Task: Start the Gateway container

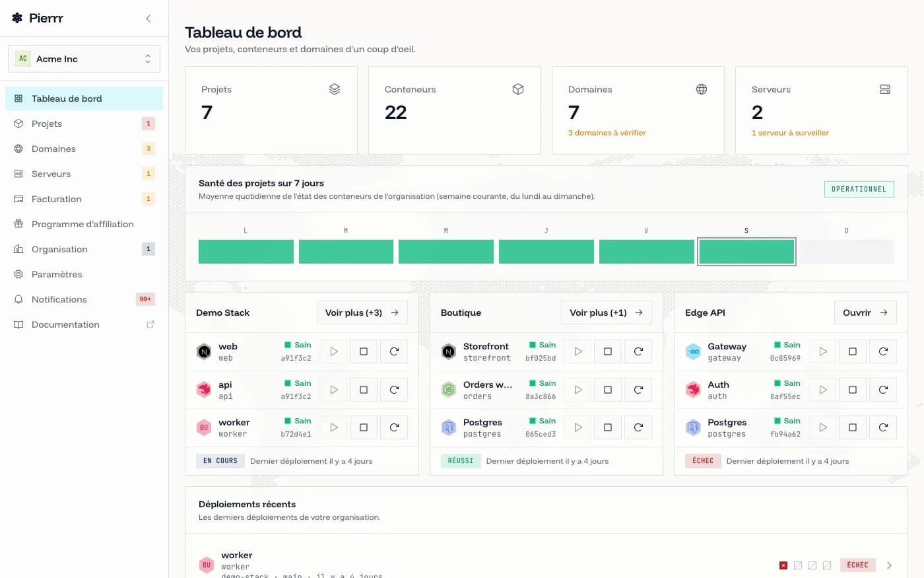Action: (823, 351)
